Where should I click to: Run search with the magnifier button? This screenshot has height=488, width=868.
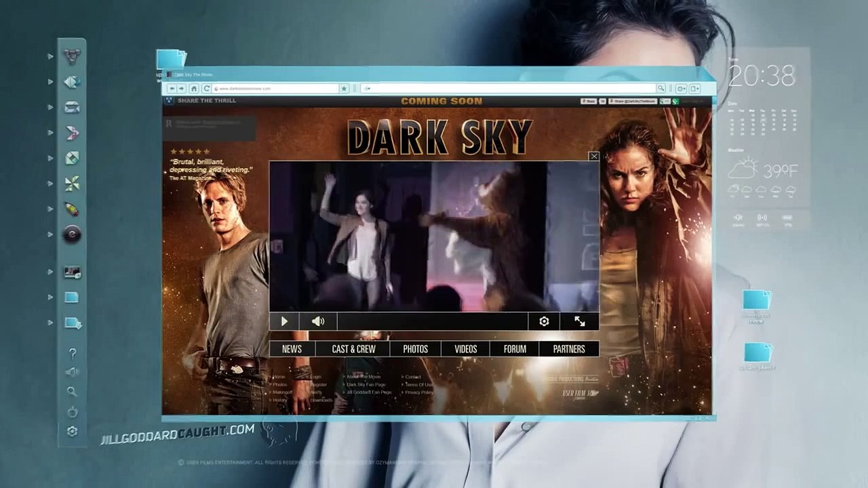click(x=660, y=88)
